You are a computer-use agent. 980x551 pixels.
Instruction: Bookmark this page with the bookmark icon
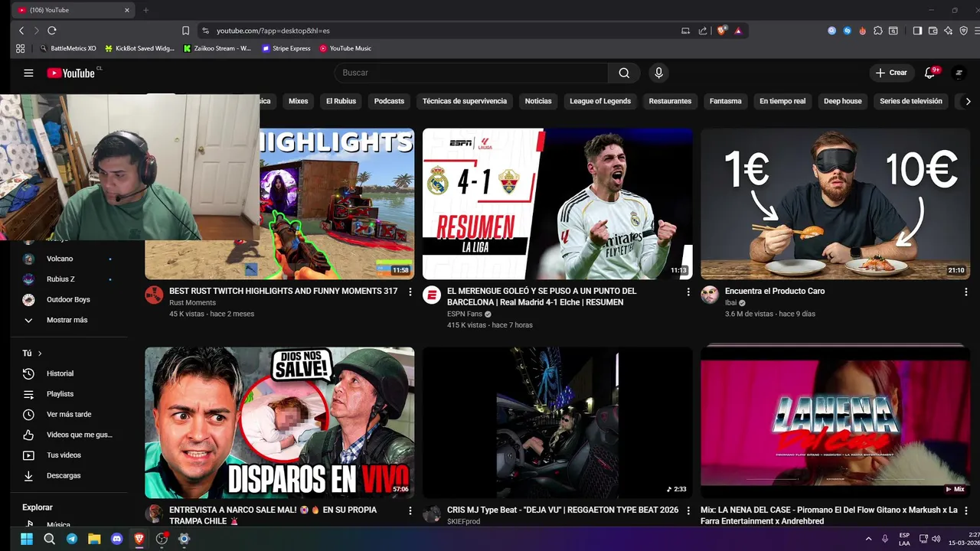tap(185, 31)
